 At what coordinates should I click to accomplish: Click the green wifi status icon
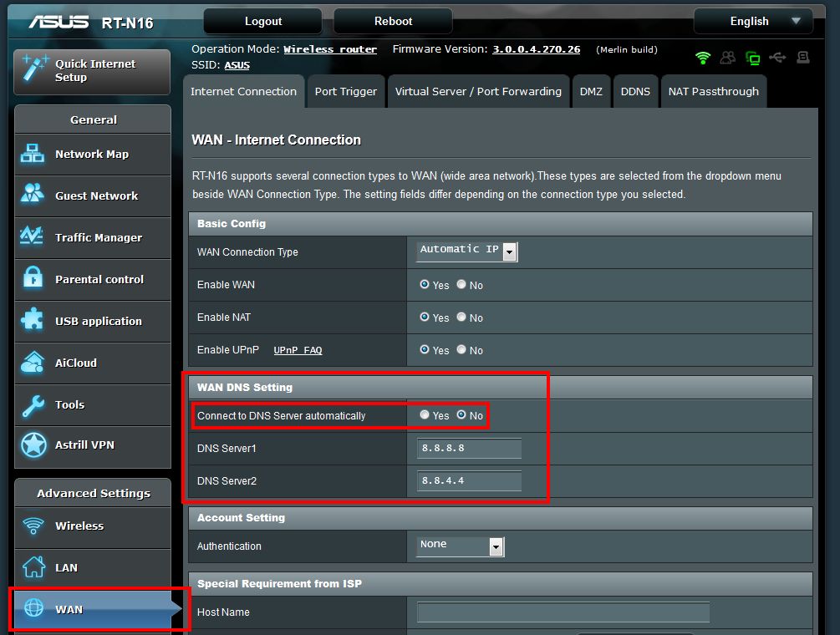pyautogui.click(x=703, y=58)
